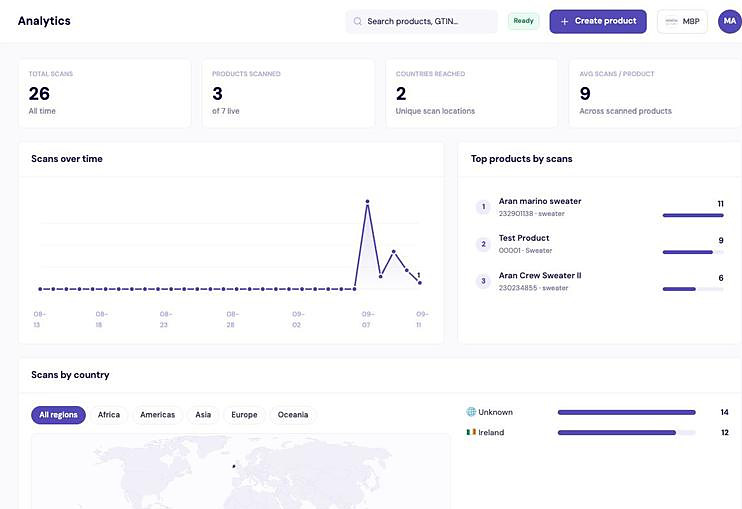The height and width of the screenshot is (509, 742).
Task: Select the Asia region filter
Action: (203, 415)
